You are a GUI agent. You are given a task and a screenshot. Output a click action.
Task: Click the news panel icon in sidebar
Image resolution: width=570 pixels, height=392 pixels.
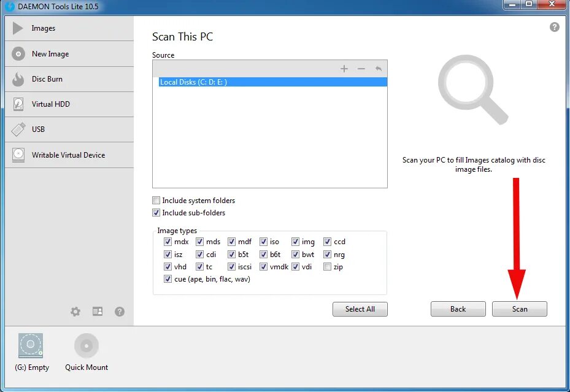pyautogui.click(x=98, y=312)
